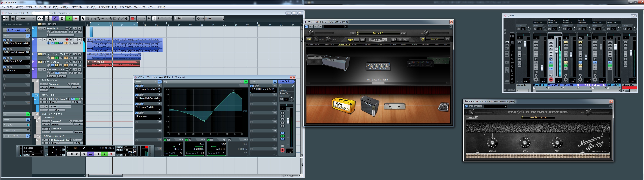Select the Range Selection tool
The width and height of the screenshot is (644, 180).
pyautogui.click(x=87, y=19)
